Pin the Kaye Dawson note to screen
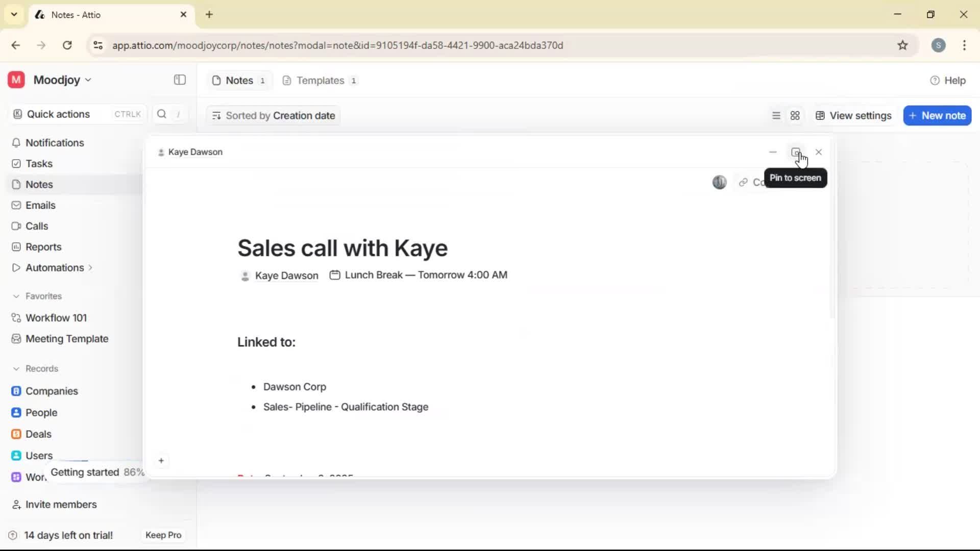Image resolution: width=980 pixels, height=551 pixels. [x=796, y=152]
